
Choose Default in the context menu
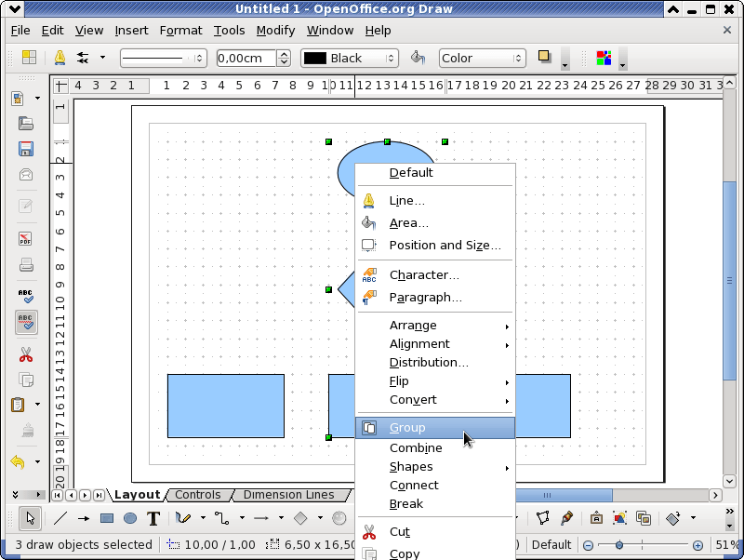click(x=435, y=173)
